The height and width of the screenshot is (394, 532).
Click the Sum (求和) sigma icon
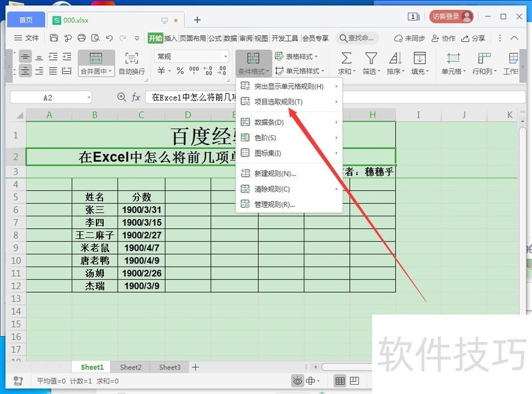pos(346,58)
